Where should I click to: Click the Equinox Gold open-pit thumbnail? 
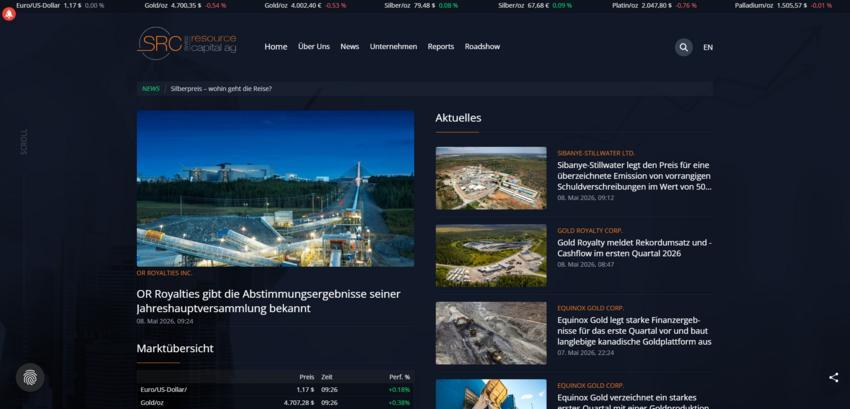click(x=491, y=333)
